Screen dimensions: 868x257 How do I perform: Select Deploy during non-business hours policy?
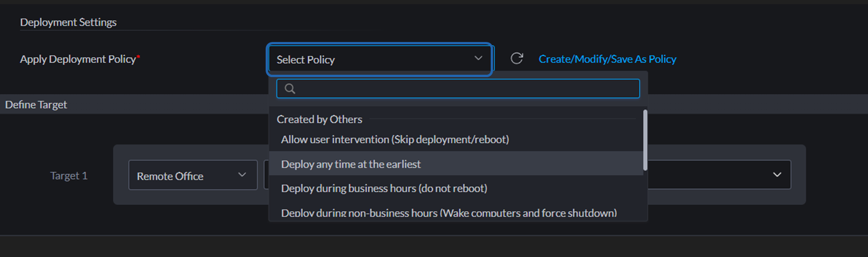point(455,213)
